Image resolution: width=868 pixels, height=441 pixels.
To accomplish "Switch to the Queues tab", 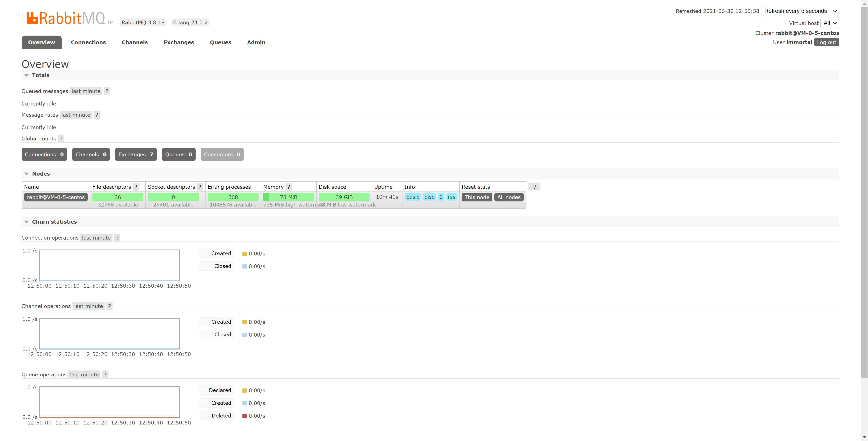I will click(220, 42).
